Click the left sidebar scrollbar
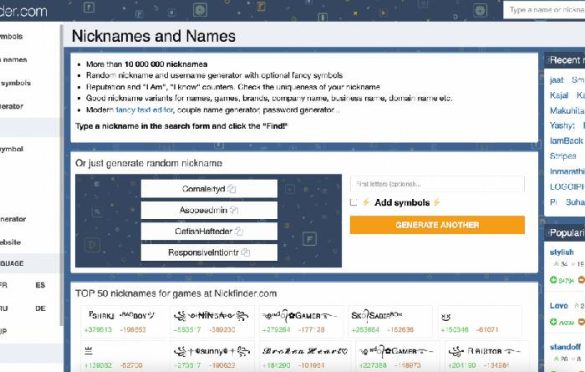The height and width of the screenshot is (372, 585). (x=62, y=175)
